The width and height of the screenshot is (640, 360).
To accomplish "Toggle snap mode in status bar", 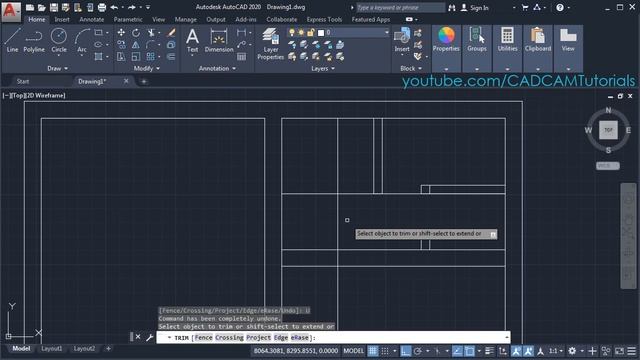I will (x=385, y=351).
